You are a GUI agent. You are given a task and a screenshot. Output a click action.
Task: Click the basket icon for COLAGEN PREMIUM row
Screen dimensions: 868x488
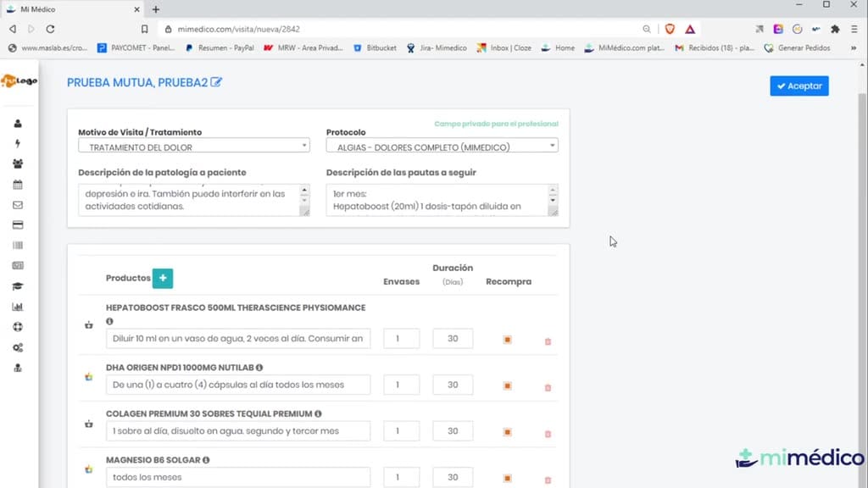[88, 424]
